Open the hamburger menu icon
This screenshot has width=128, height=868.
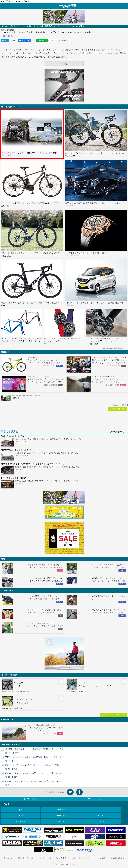pos(3,6)
